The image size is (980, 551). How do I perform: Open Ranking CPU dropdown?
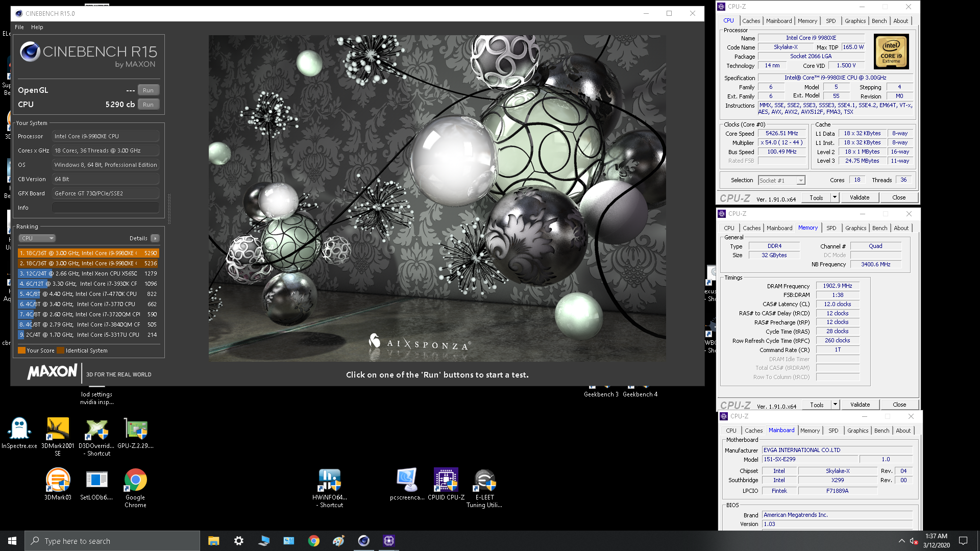(x=37, y=238)
